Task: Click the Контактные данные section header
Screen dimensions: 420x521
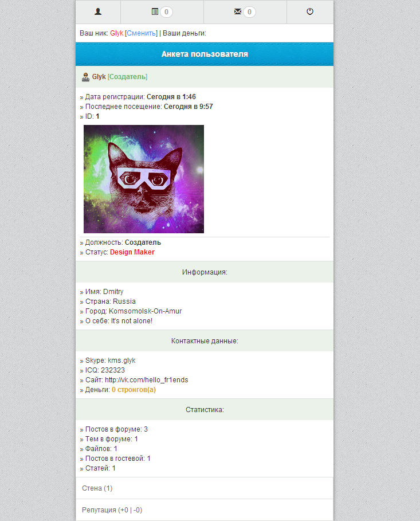Action: [x=205, y=341]
